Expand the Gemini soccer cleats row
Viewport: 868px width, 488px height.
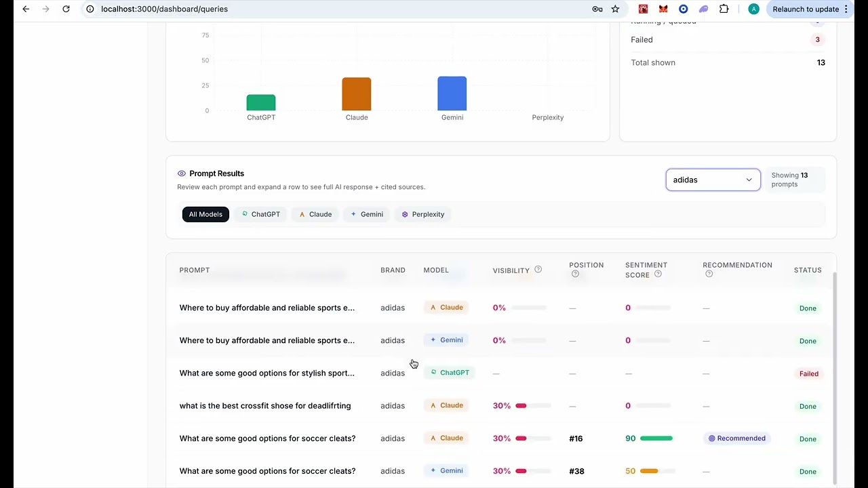[x=500, y=470]
